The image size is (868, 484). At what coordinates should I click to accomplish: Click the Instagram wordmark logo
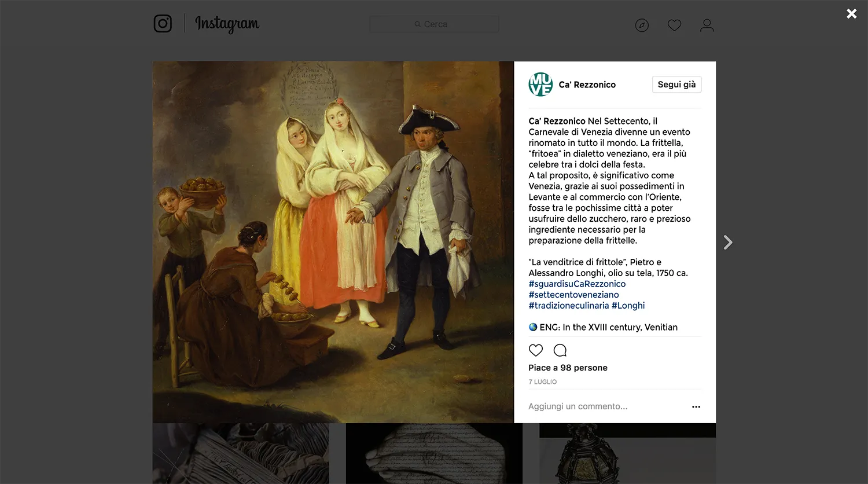[x=227, y=24]
